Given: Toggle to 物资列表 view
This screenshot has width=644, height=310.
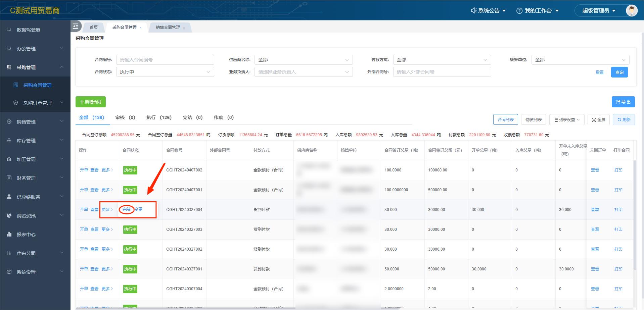Looking at the screenshot, I should point(534,120).
